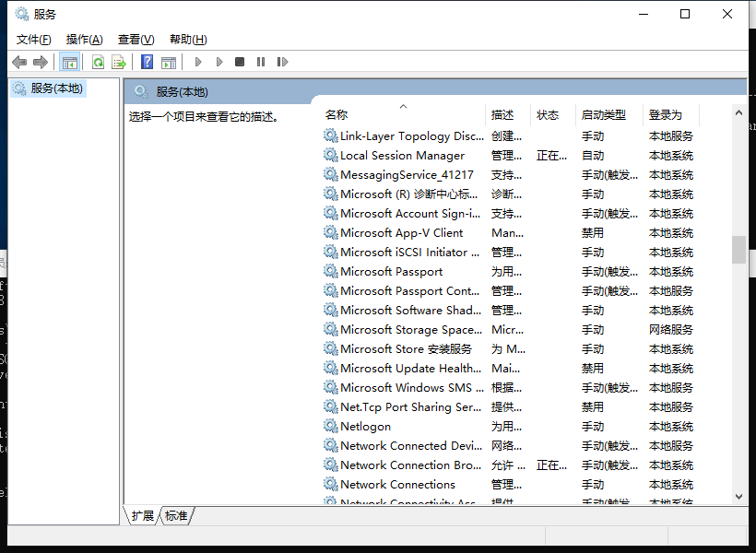Click 服务(本地) heading in details pane

pyautogui.click(x=182, y=91)
